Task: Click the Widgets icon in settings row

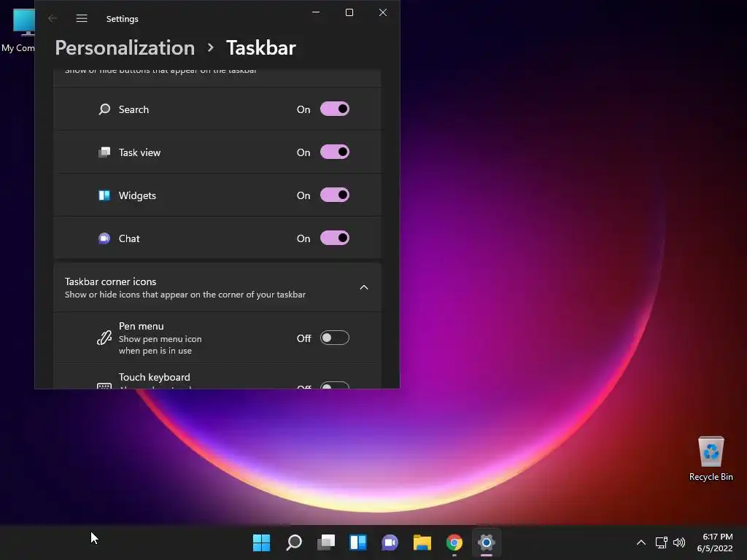Action: (104, 195)
